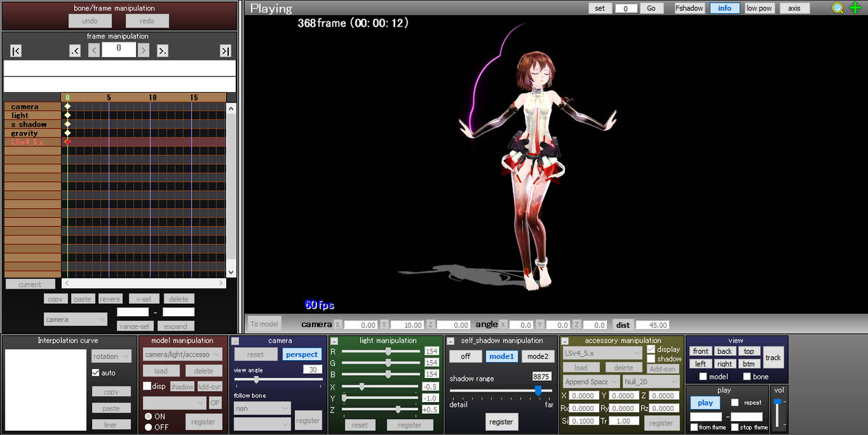
Task: Enable accessory shadow checkbox
Action: (x=651, y=359)
